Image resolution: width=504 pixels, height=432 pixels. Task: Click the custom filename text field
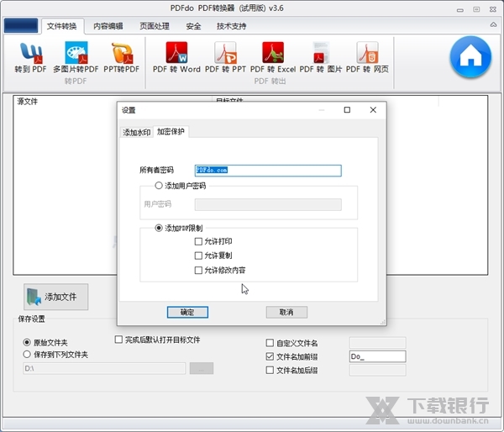click(378, 343)
